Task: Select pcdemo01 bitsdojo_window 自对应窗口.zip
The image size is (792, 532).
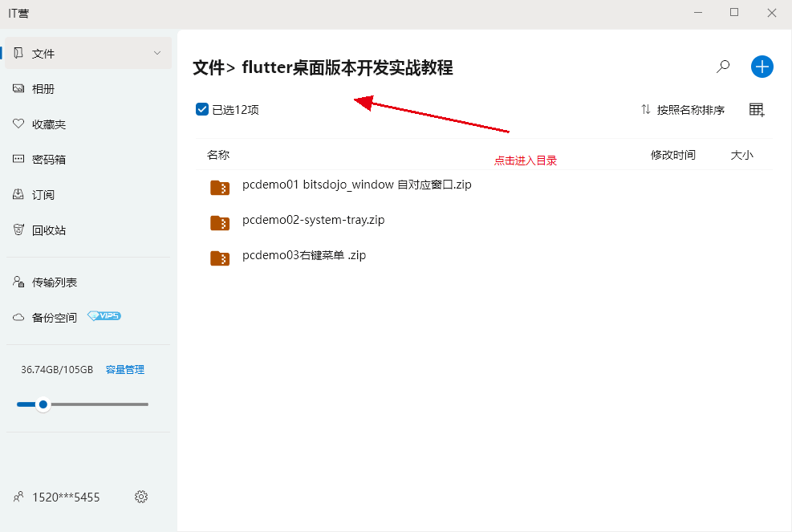Action: click(356, 185)
